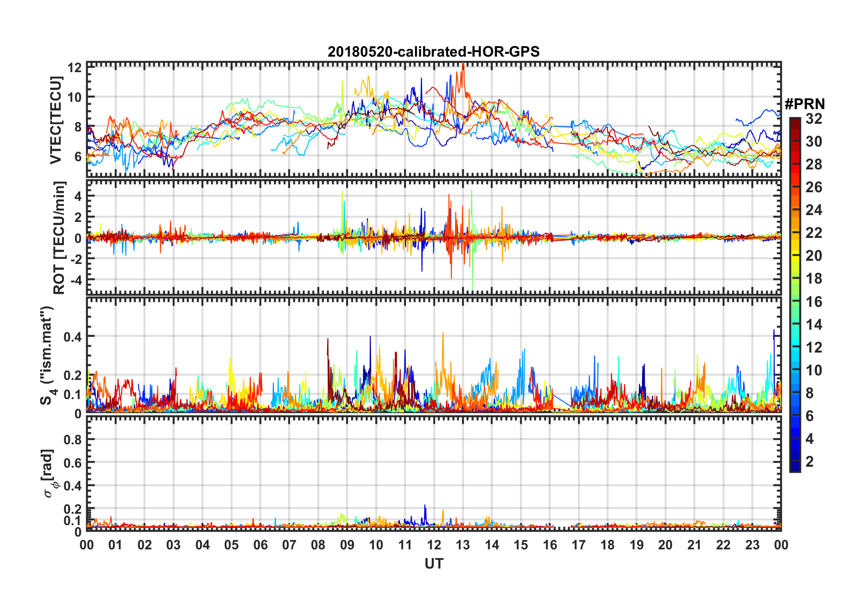
Task: Click S4 axis tick label 0.4
Action: point(73,337)
